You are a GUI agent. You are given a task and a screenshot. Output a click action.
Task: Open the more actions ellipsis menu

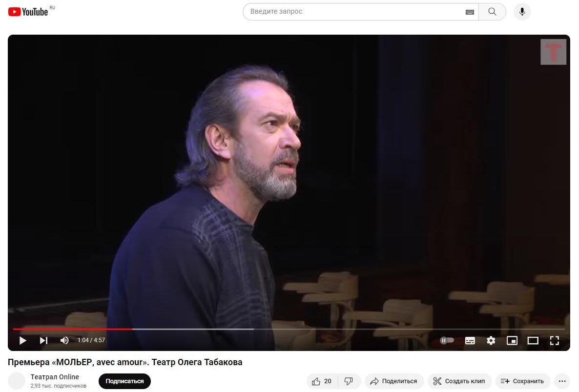point(562,381)
